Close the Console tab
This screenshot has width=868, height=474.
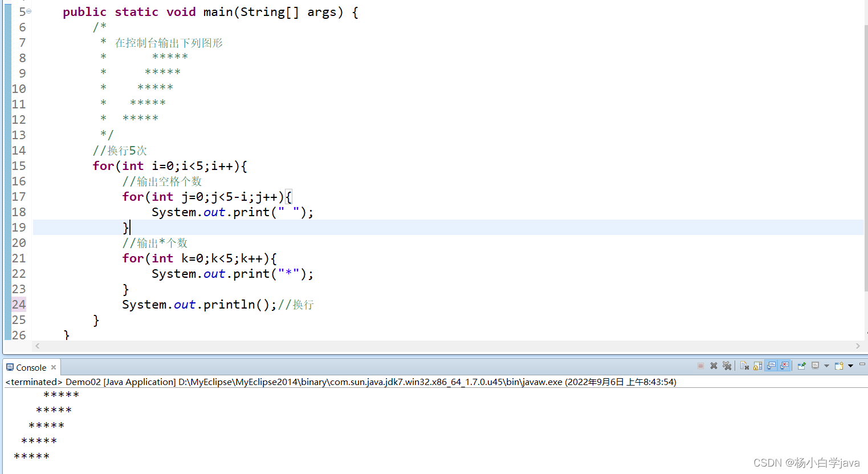pyautogui.click(x=54, y=367)
